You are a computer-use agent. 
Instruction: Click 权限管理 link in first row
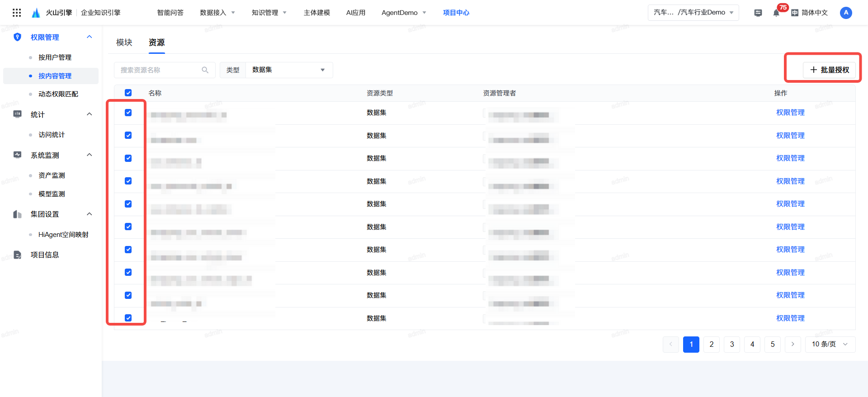coord(790,113)
